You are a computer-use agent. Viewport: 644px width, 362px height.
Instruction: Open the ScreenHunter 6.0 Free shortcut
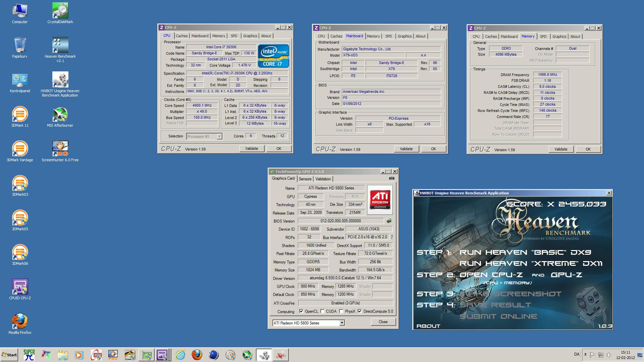click(x=60, y=152)
